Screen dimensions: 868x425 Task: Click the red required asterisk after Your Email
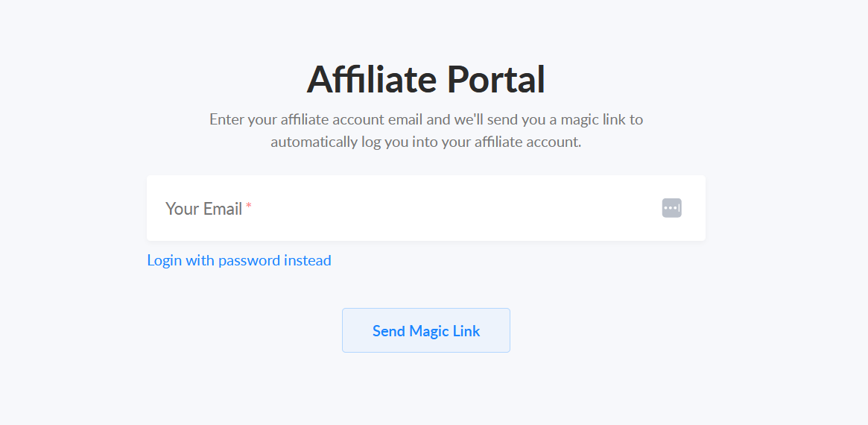point(249,206)
